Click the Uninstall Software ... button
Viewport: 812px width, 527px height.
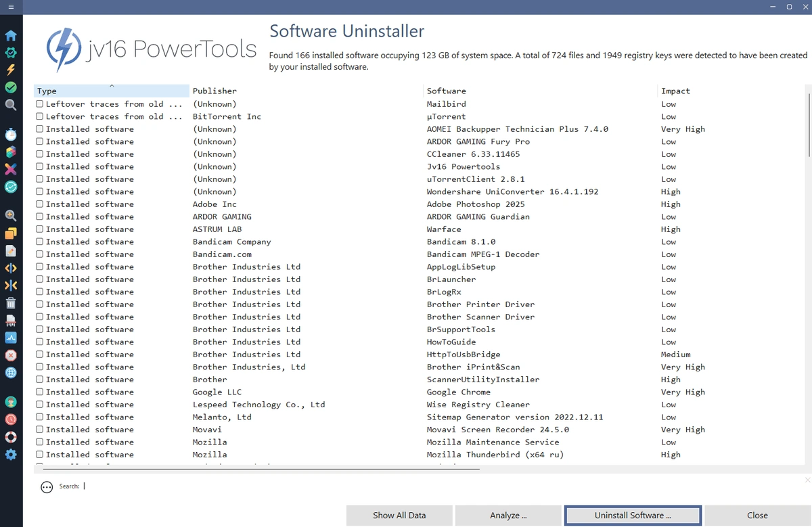(x=633, y=515)
